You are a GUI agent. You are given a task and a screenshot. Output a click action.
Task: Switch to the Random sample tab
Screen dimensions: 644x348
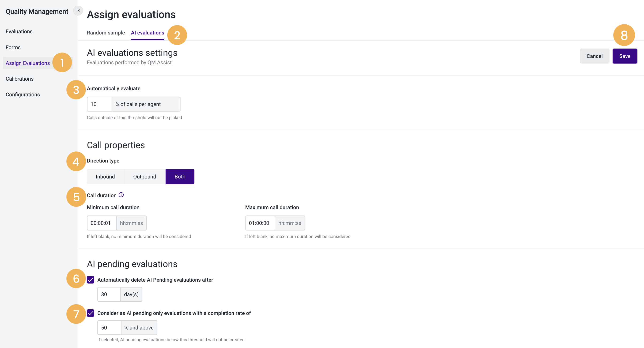(106, 33)
